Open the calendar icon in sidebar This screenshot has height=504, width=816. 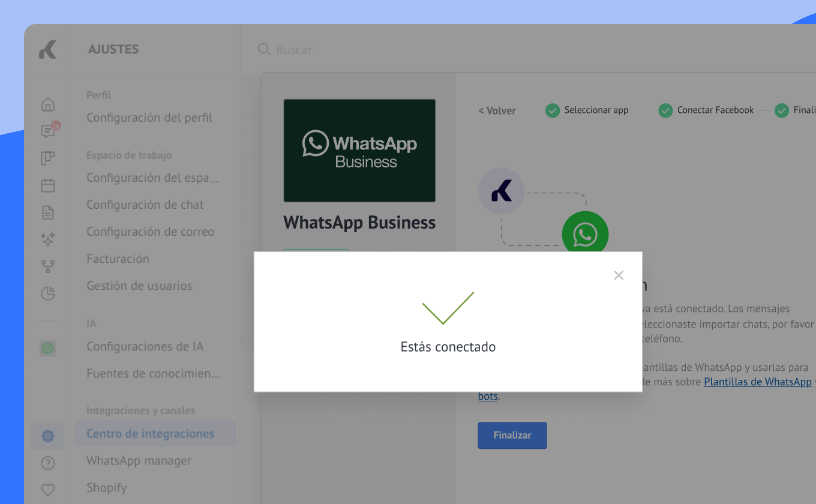(x=48, y=185)
